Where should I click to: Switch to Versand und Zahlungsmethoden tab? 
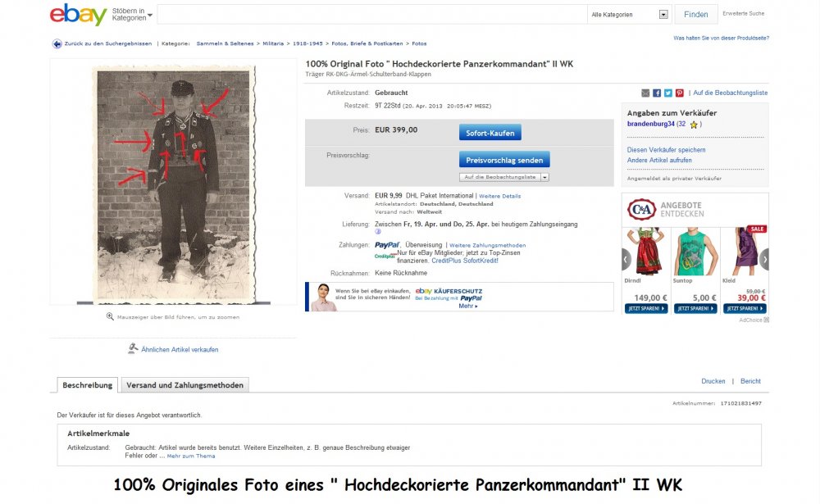184,385
